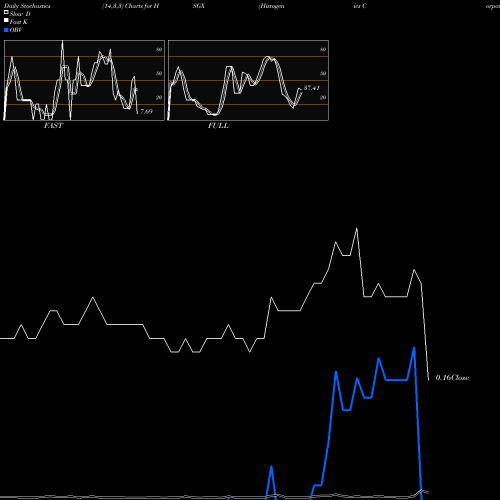Click the '7.69' value in FAST chart

(x=146, y=111)
